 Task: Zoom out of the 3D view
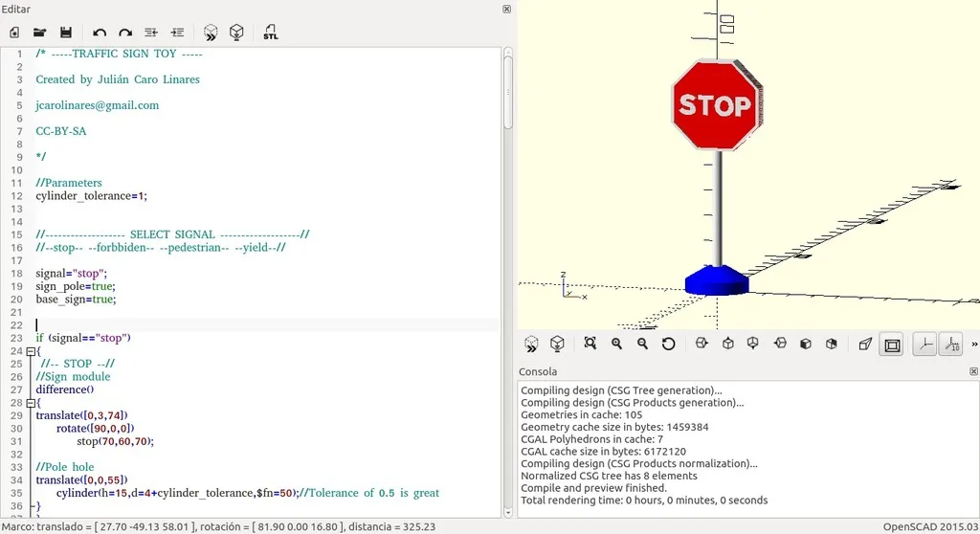coord(642,344)
